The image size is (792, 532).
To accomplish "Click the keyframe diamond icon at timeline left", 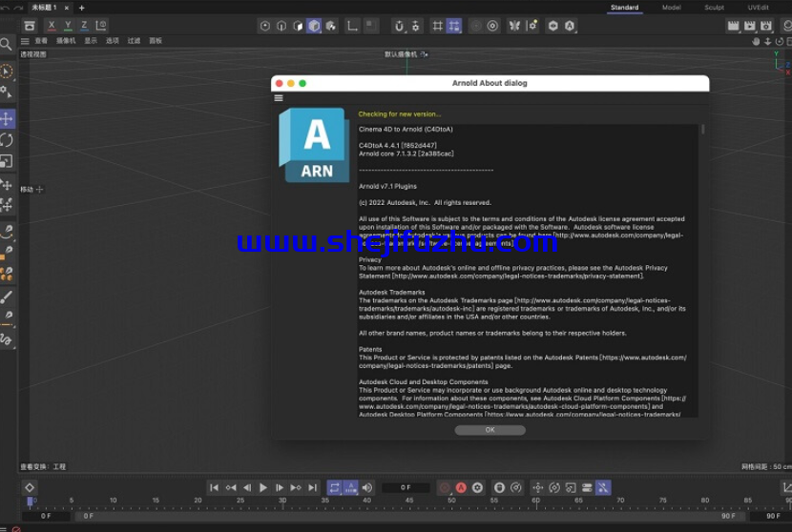I will (30, 487).
